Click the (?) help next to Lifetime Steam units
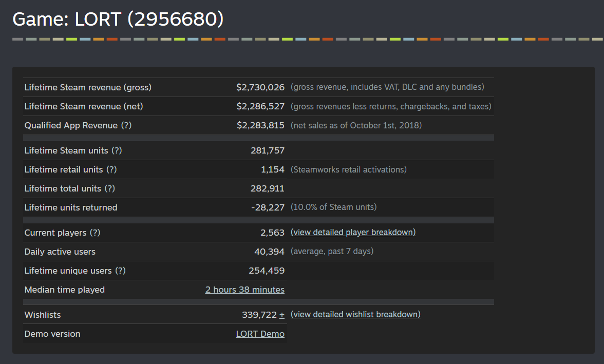The image size is (604, 364). pyautogui.click(x=117, y=150)
